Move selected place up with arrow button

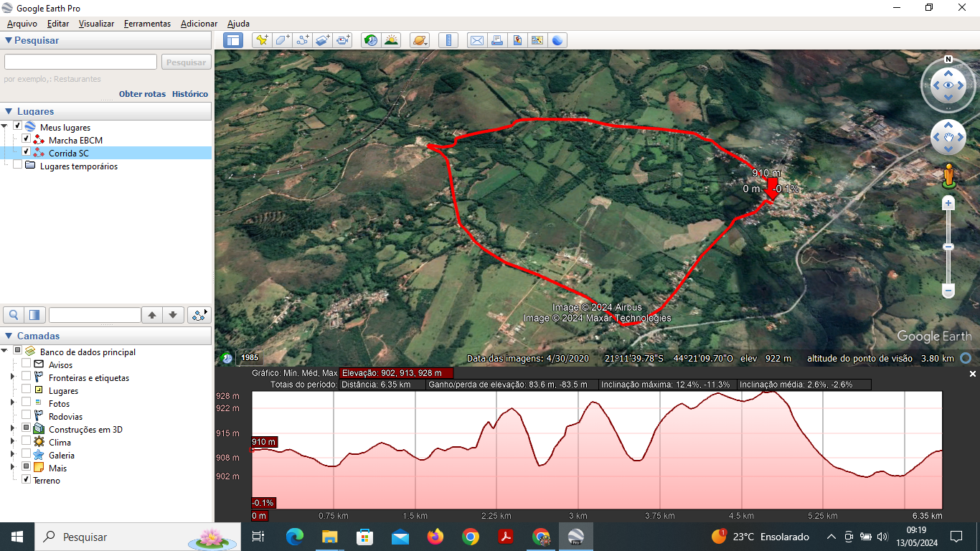click(x=152, y=315)
